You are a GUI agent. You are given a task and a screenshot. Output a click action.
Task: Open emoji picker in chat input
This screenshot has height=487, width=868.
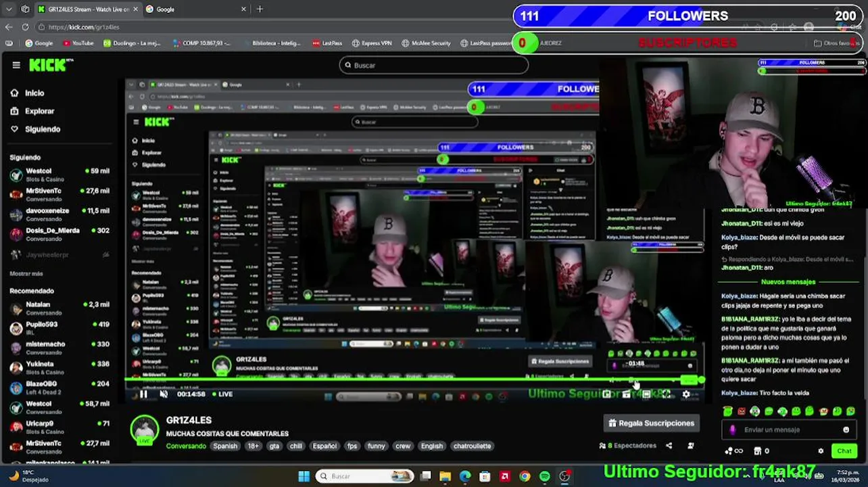(846, 430)
